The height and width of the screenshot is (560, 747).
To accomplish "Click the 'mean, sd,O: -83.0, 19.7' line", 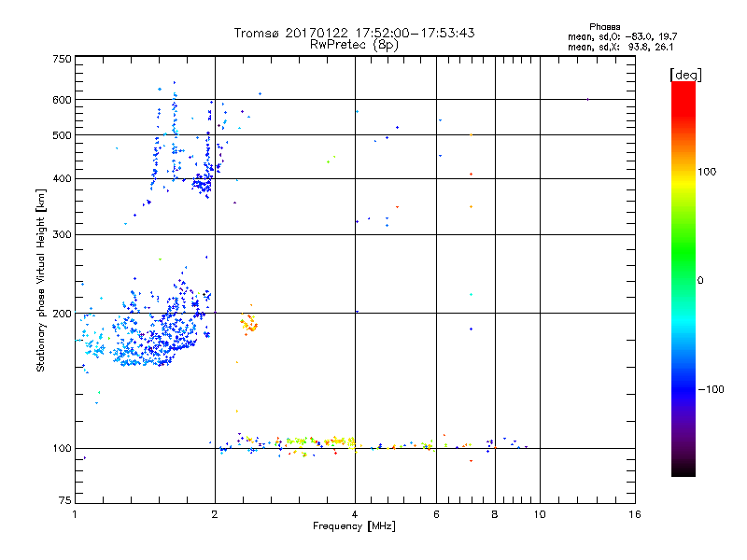I will pos(622,36).
